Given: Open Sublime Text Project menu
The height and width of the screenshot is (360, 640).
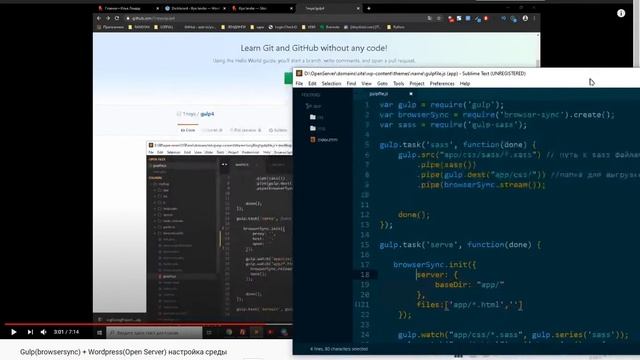Looking at the screenshot, I should [417, 83].
